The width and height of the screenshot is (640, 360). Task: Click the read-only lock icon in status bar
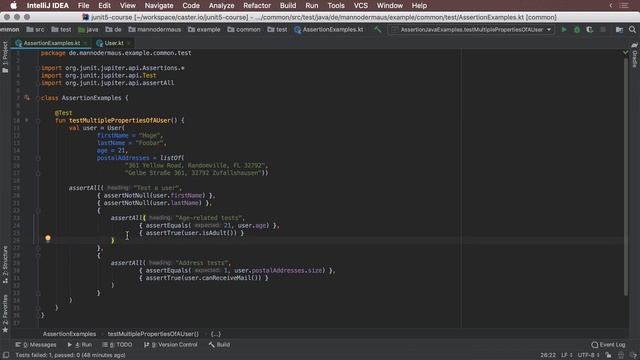[608, 355]
